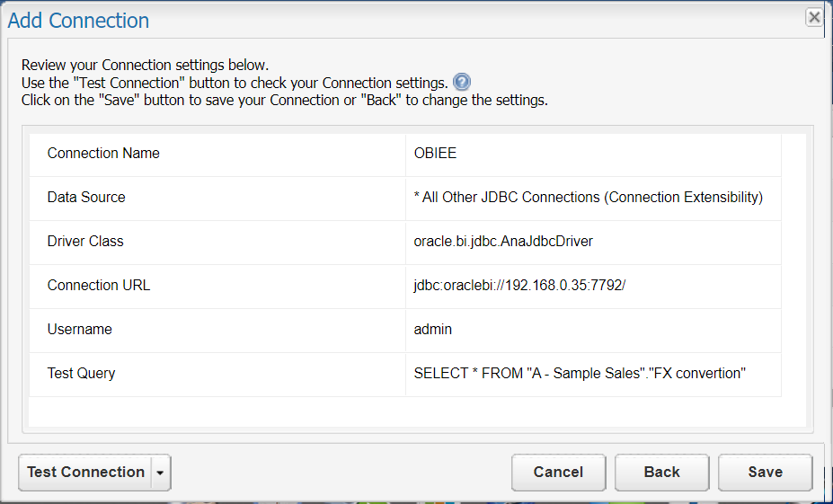This screenshot has height=504, width=833.
Task: Click the SELECT test query value
Action: point(580,374)
